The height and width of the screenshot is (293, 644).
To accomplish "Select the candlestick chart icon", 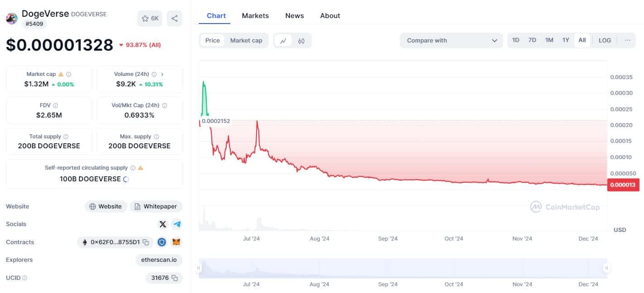I will pos(301,41).
